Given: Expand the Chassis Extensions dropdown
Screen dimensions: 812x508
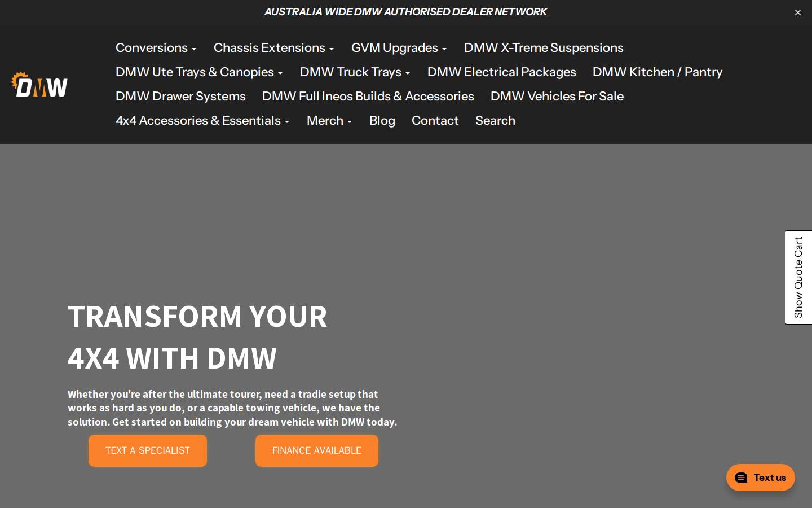Looking at the screenshot, I should pyautogui.click(x=273, y=48).
